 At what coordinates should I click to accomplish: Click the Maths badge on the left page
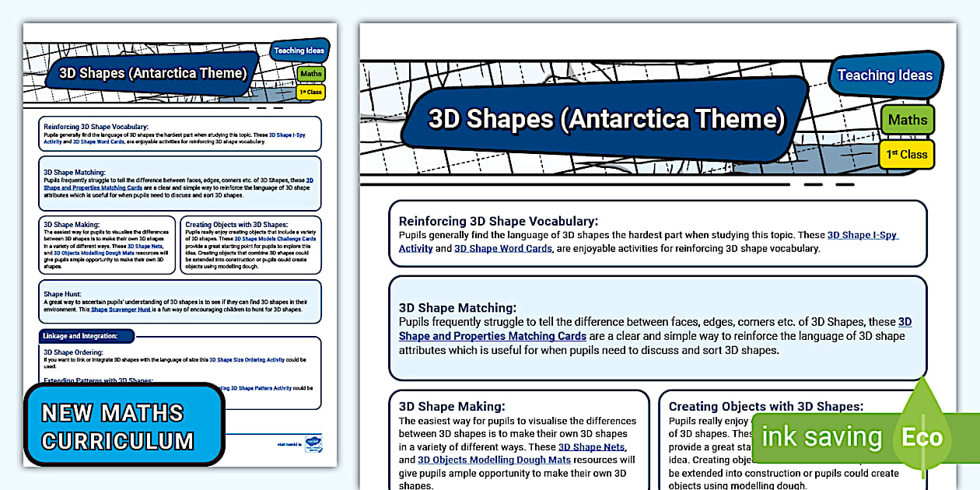(x=310, y=74)
